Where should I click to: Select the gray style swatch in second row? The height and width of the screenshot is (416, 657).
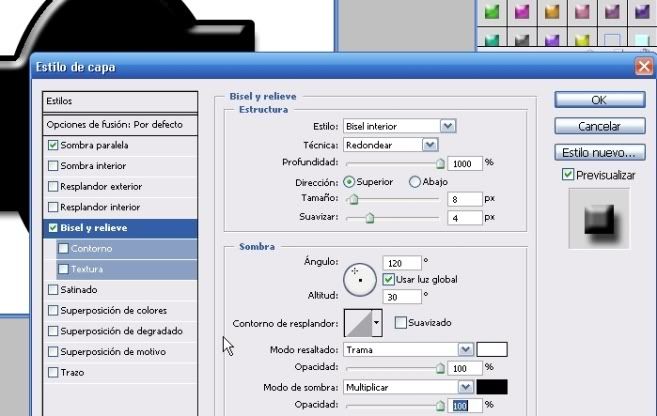522,40
